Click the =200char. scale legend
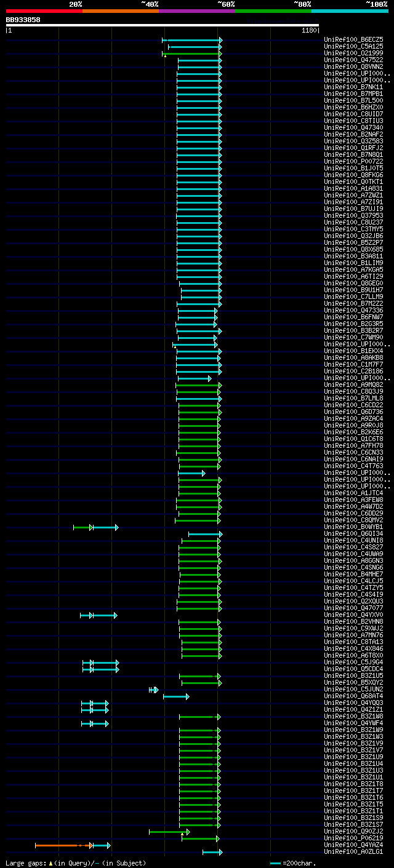394x868 pixels. [x=292, y=863]
